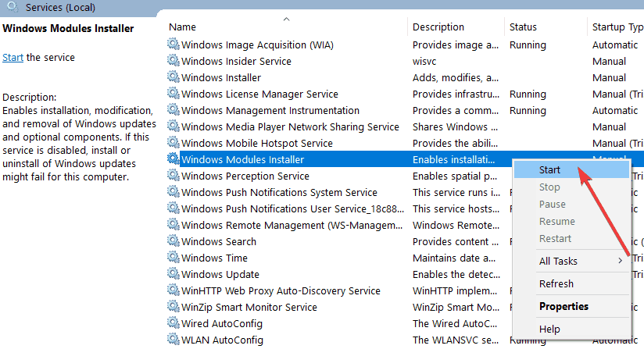Click gear icon next to WLAN AutoConfig
Viewport: 644px width, 349px height.
pyautogui.click(x=174, y=339)
